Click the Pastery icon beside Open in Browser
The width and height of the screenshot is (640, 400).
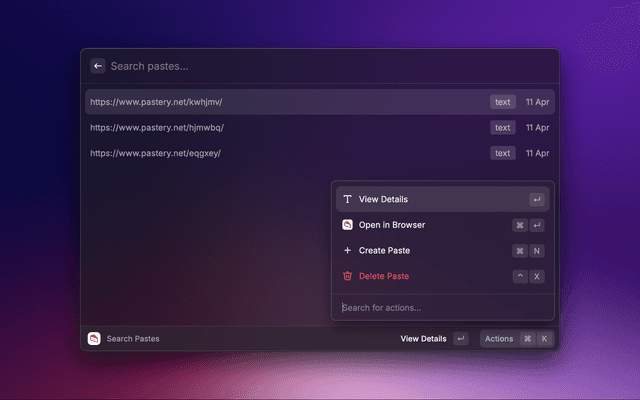pos(347,225)
